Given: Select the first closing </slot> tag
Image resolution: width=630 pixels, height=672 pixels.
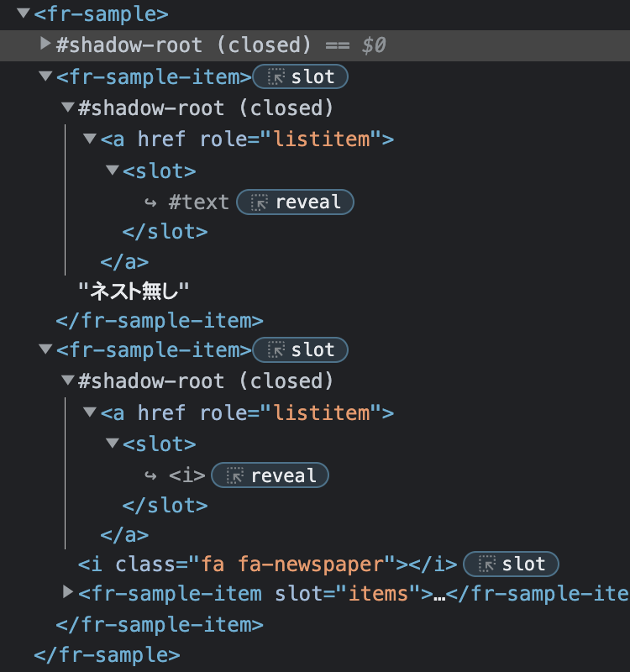Looking at the screenshot, I should 165,232.
